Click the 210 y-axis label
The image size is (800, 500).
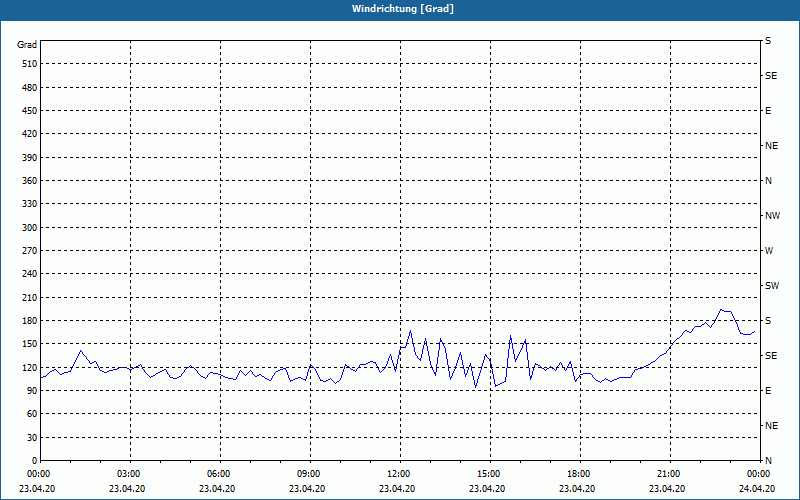[30, 297]
